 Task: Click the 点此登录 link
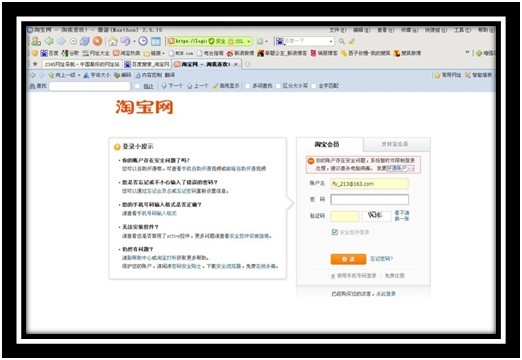386,294
